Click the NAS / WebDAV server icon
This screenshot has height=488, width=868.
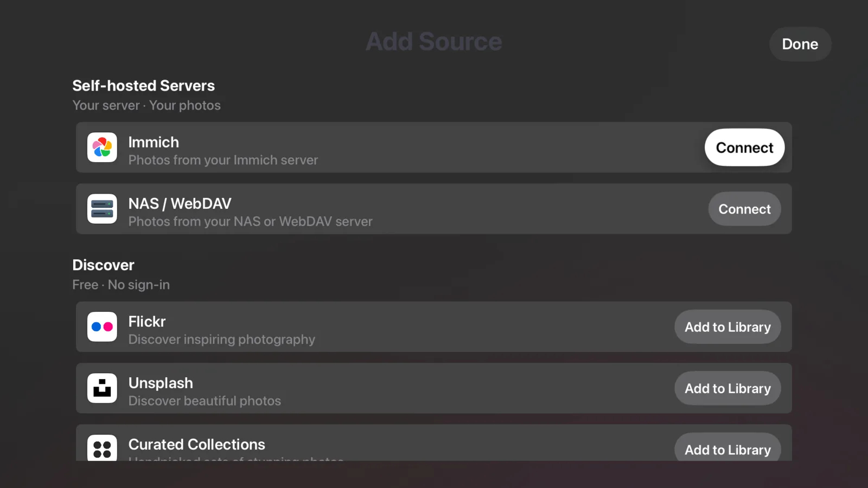coord(102,209)
